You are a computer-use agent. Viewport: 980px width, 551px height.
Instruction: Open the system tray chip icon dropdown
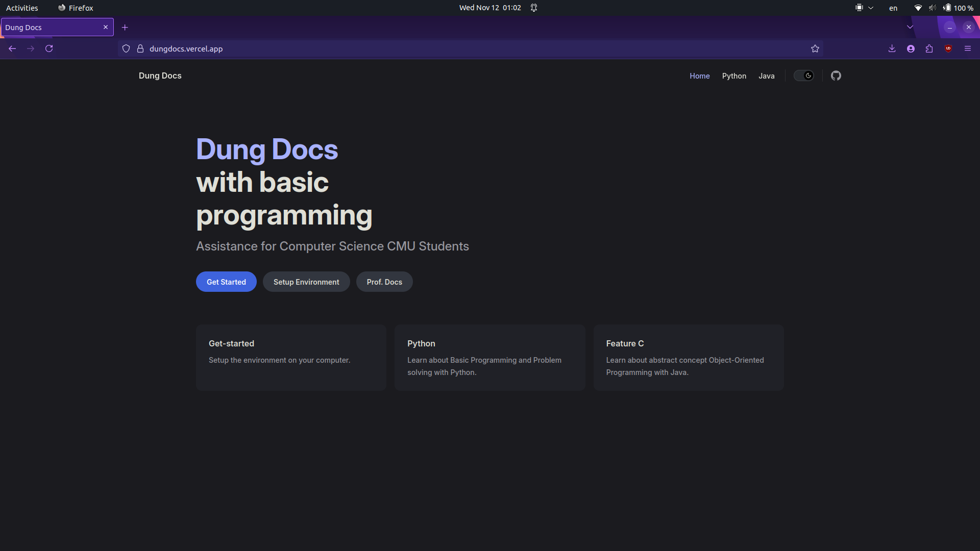point(865,8)
